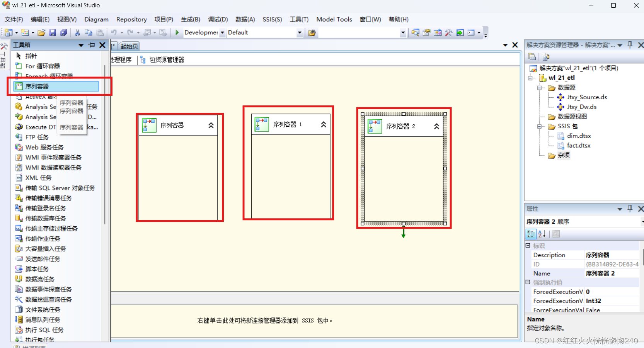Viewport: 644px width, 348px height.
Task: Click the Save All toolbar icon
Action: 64,33
